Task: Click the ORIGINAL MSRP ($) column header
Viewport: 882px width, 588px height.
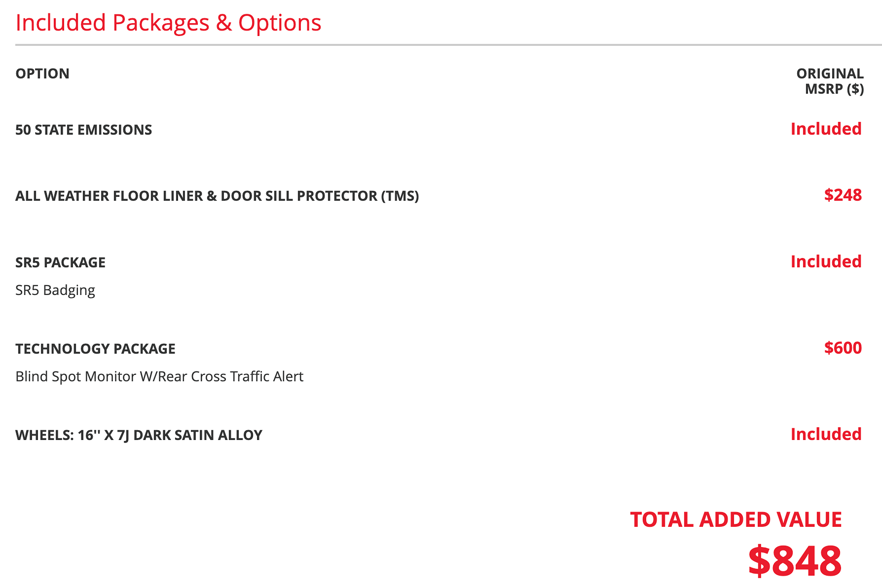Action: coord(830,81)
